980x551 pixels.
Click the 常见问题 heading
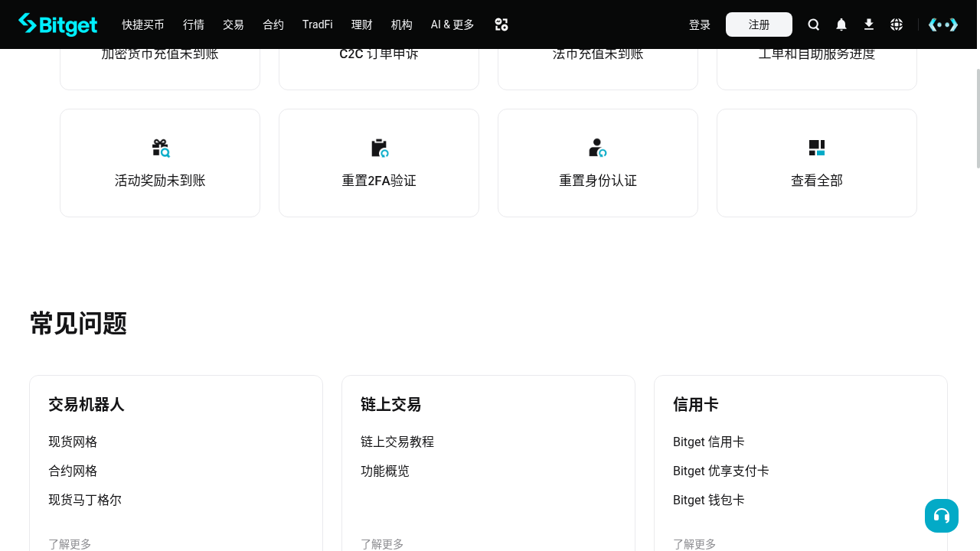click(x=78, y=323)
